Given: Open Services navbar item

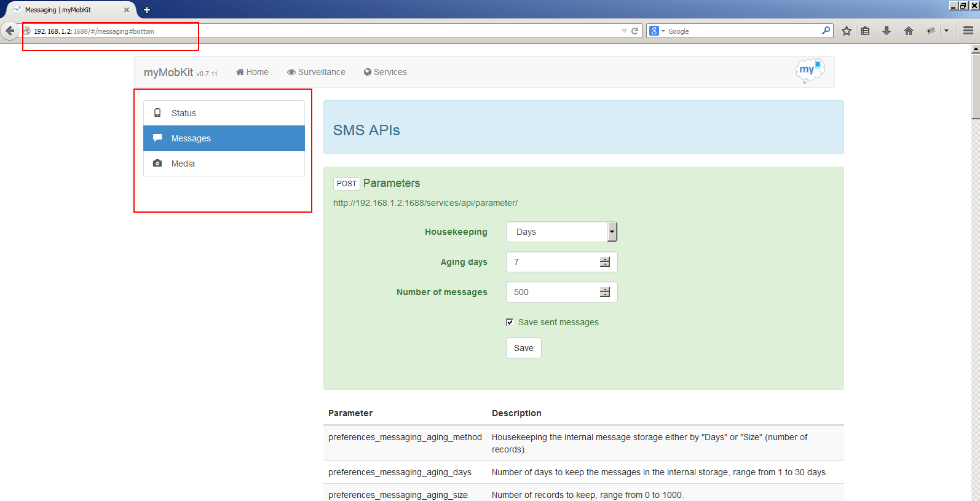Looking at the screenshot, I should 385,72.
